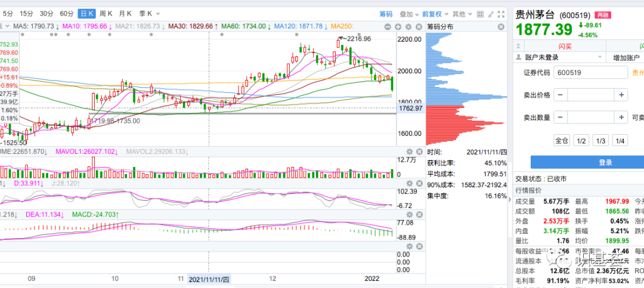Open volume panel settings gear

[x=409, y=151]
